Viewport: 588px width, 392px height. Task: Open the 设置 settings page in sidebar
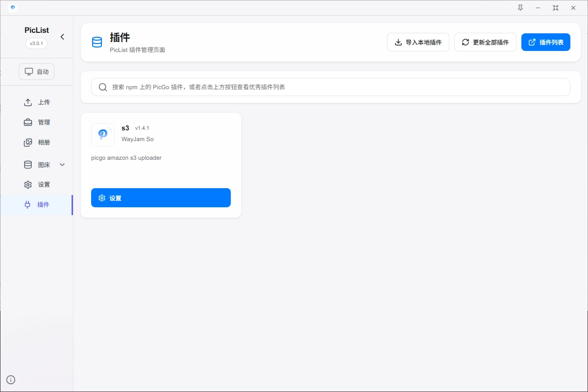click(36, 185)
